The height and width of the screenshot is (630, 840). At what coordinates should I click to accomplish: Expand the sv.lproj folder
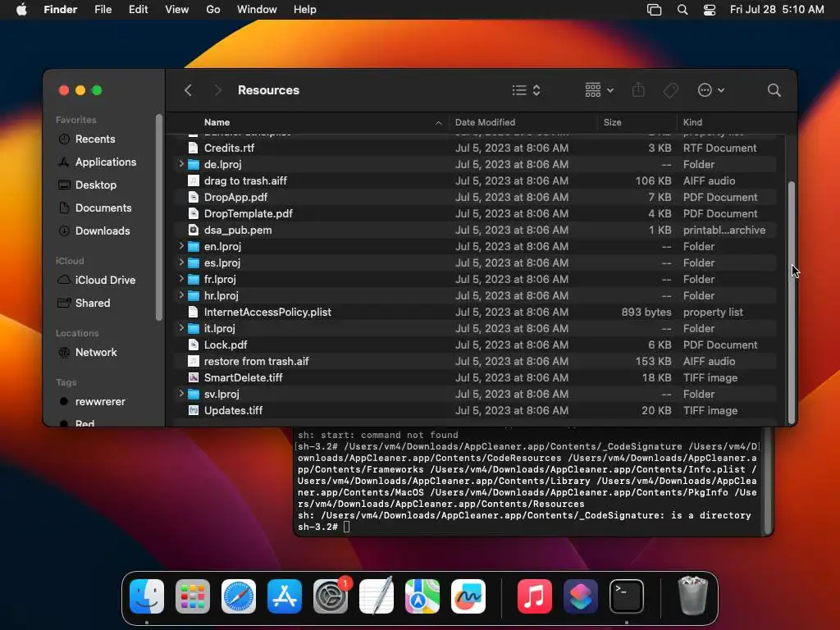pyautogui.click(x=181, y=394)
